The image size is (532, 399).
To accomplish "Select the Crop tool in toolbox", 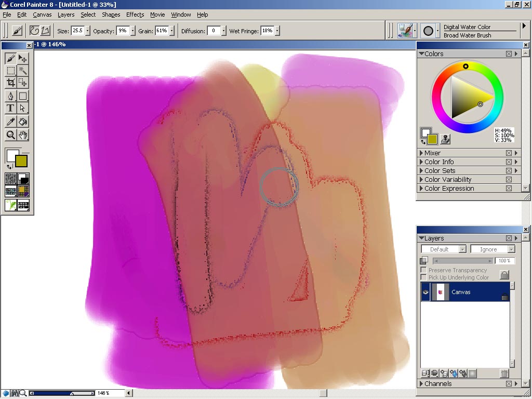I will (x=10, y=83).
